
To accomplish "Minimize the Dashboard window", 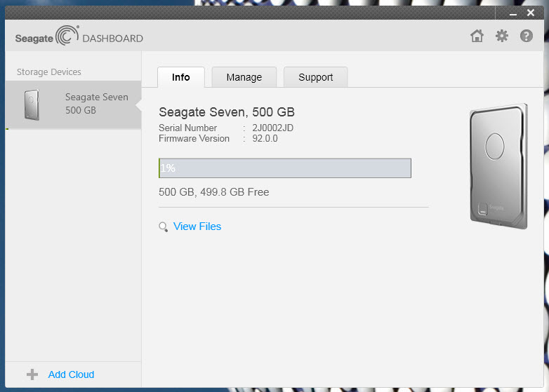I will pyautogui.click(x=513, y=13).
